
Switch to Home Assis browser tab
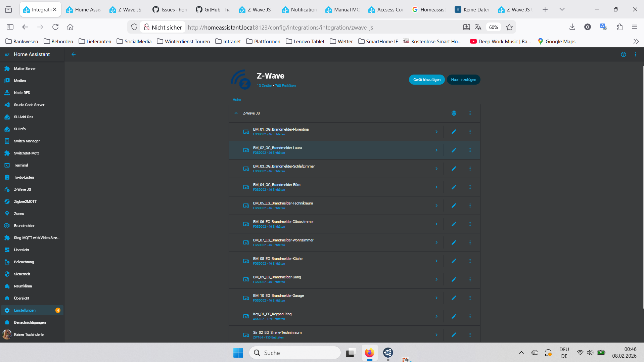coord(84,9)
